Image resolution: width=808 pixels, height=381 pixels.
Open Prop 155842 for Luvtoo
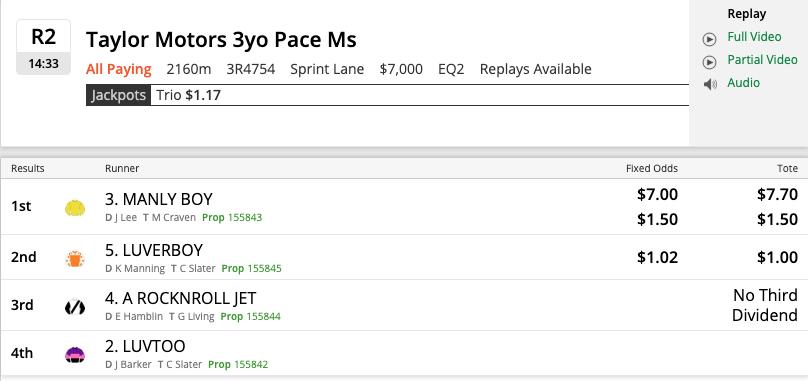(x=238, y=365)
